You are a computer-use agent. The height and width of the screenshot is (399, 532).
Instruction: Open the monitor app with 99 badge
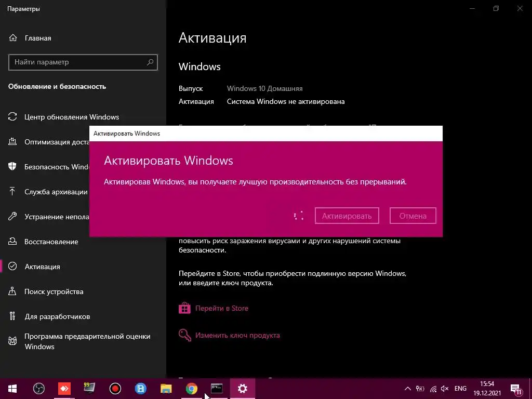89,389
